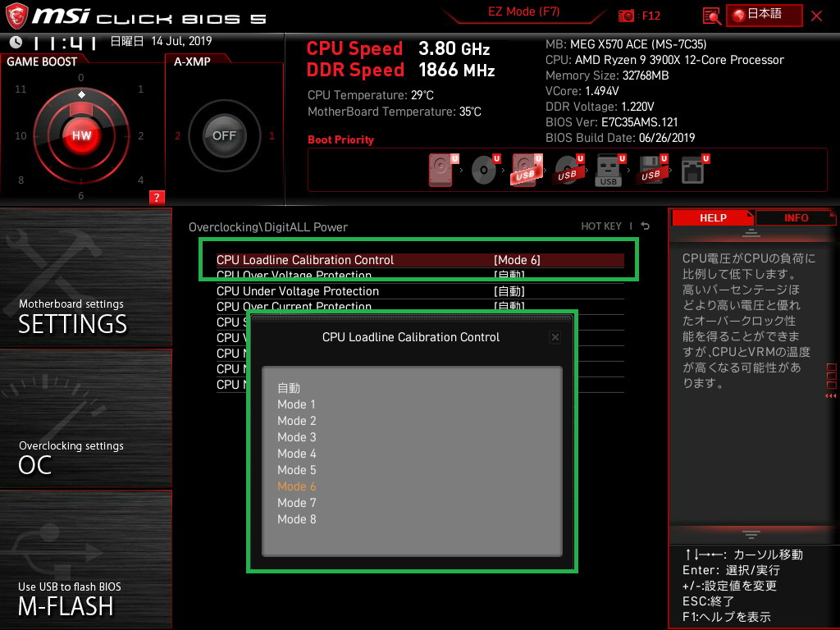This screenshot has width=840, height=630.
Task: Click the HOT KEY label
Action: (x=601, y=226)
